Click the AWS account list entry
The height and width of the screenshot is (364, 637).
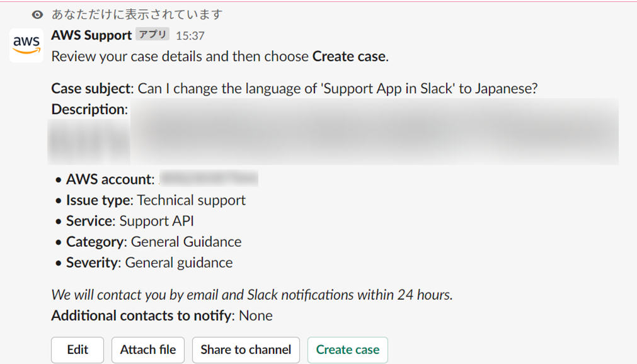(x=162, y=179)
